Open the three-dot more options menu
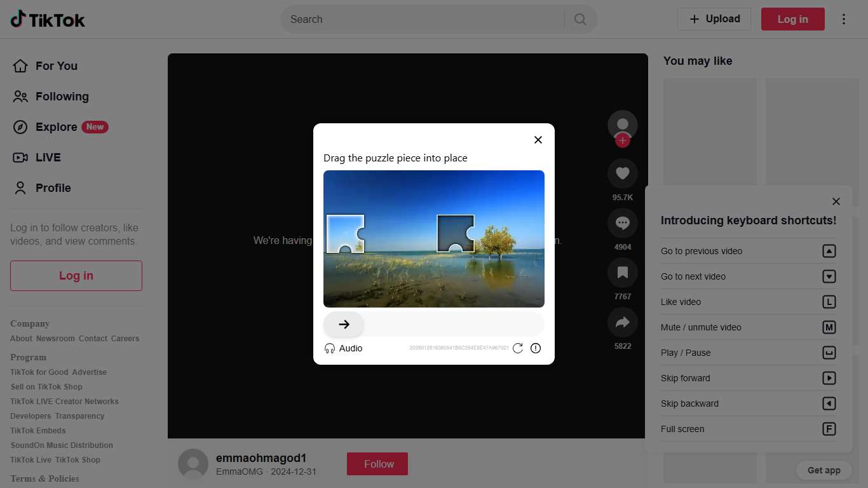This screenshot has width=868, height=488. click(844, 19)
